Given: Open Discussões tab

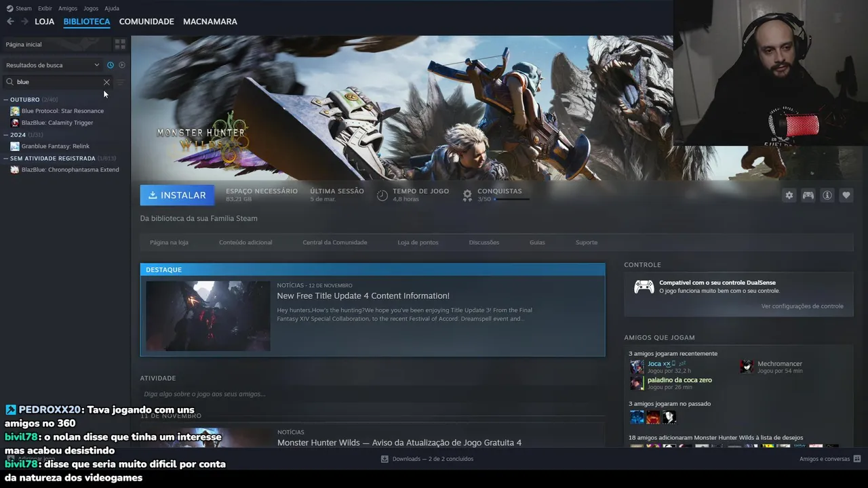Looking at the screenshot, I should tap(484, 243).
